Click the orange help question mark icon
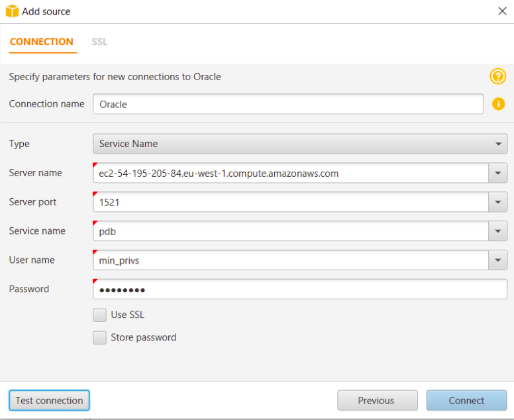This screenshot has height=420, width=514. point(497,76)
